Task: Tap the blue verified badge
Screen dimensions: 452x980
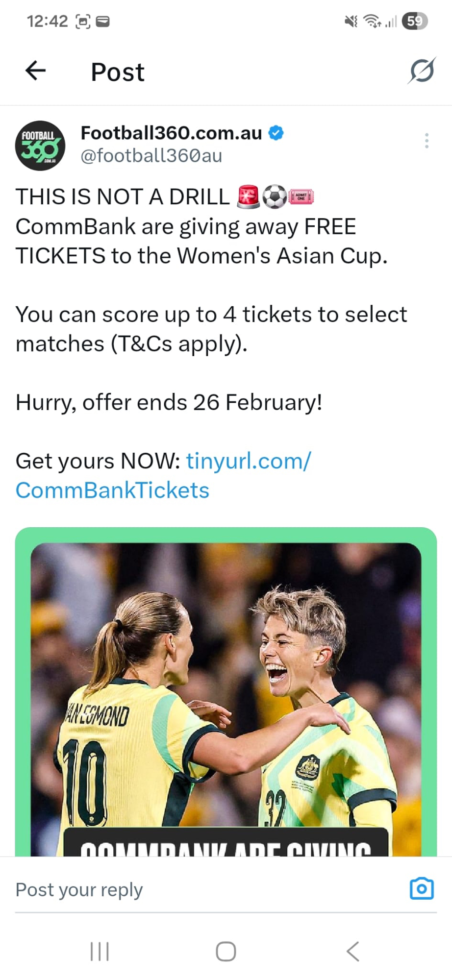Action: point(276,133)
